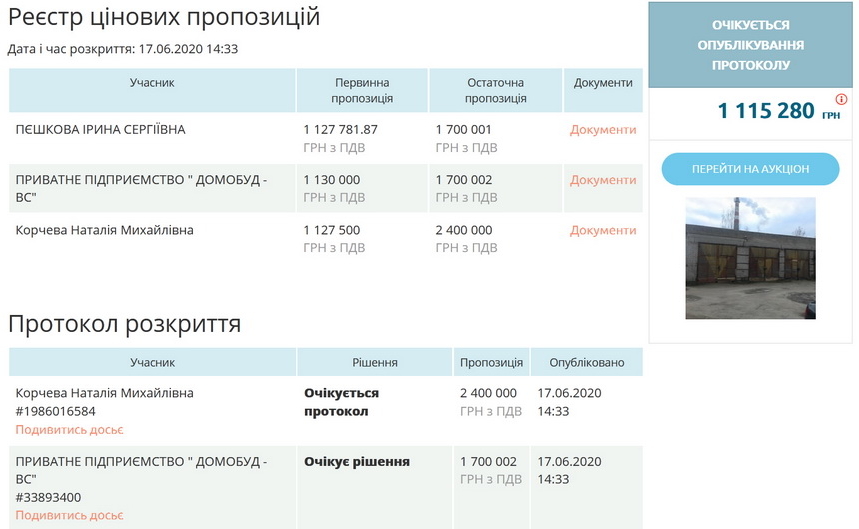
Task: View dossier of Корчева Наталія Михайлівна
Action: coord(69,430)
